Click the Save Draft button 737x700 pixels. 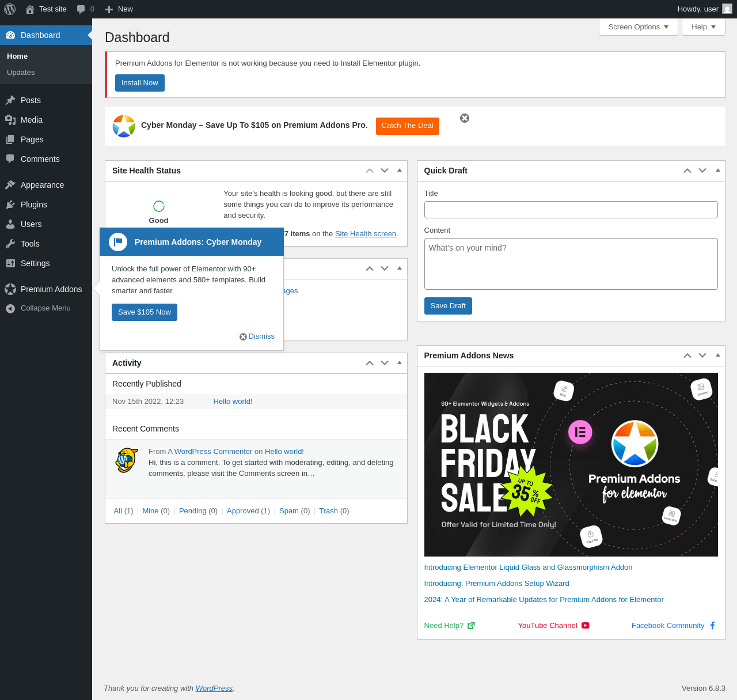pos(448,306)
